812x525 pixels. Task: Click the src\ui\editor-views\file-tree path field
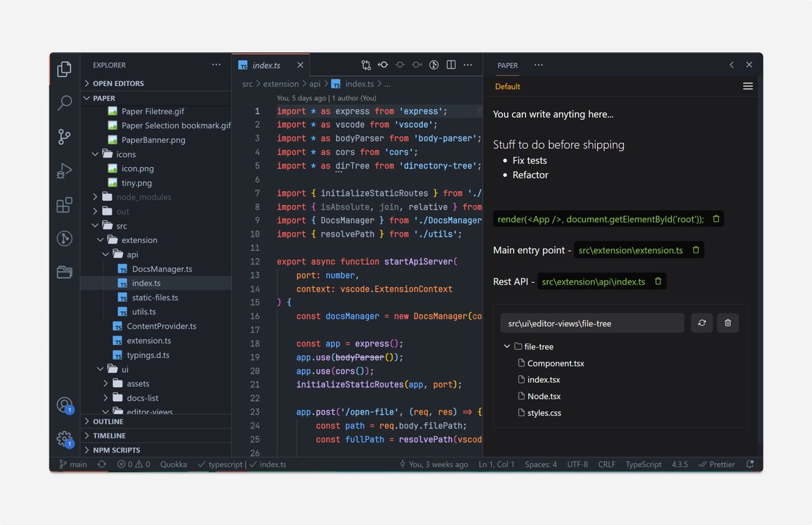592,323
